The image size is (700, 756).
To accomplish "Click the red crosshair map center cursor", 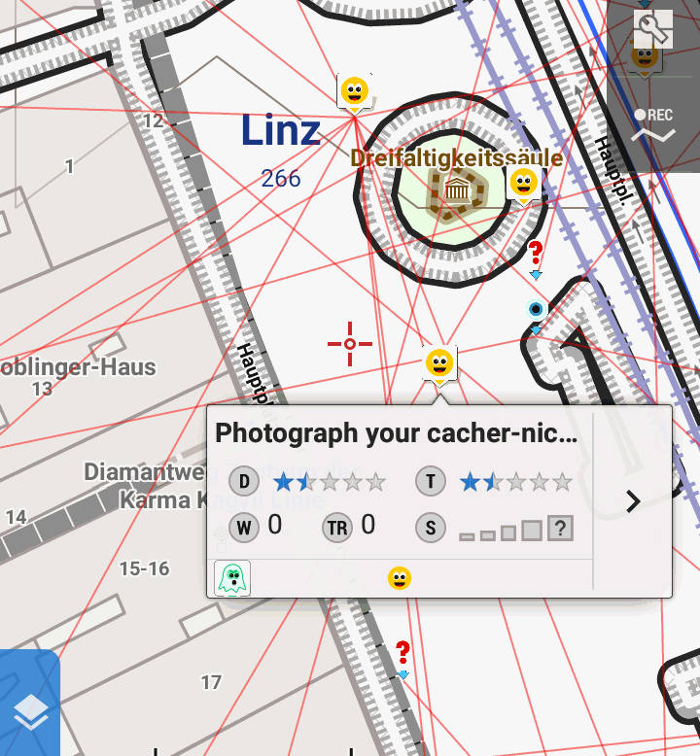I will click(x=350, y=344).
